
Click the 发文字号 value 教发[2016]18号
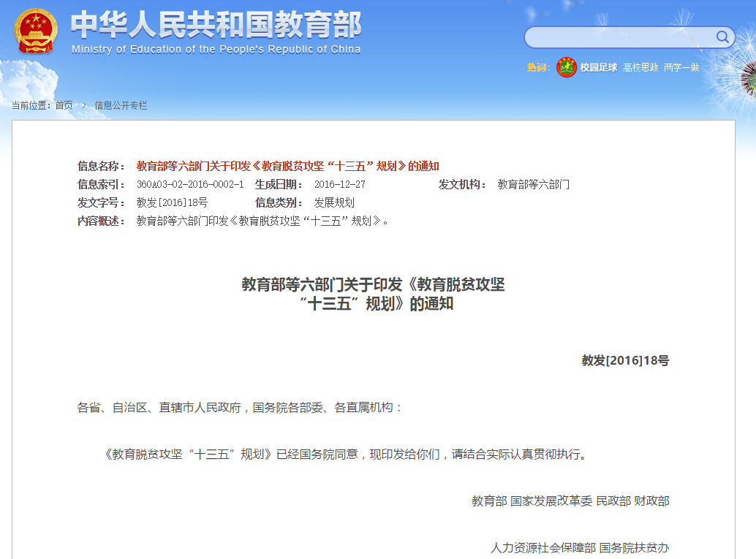coord(172,203)
